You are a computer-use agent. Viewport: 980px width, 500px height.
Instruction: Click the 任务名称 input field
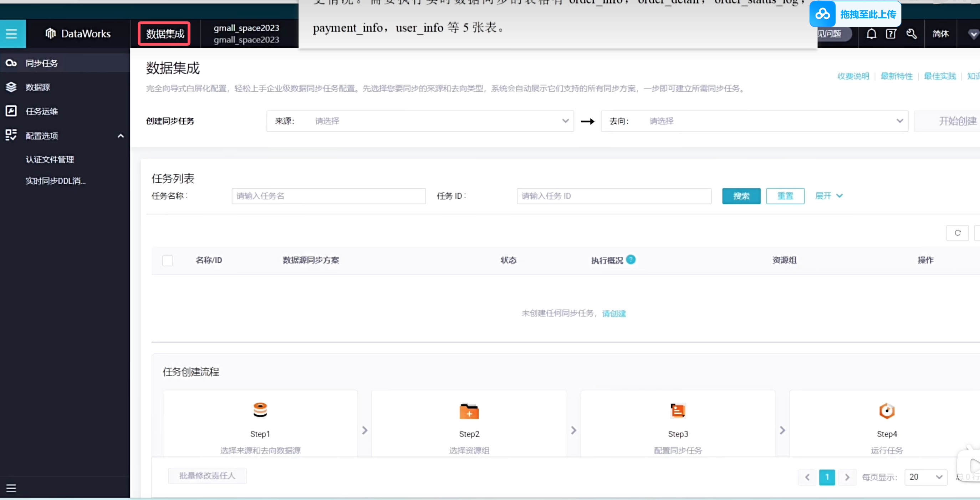[x=328, y=196]
